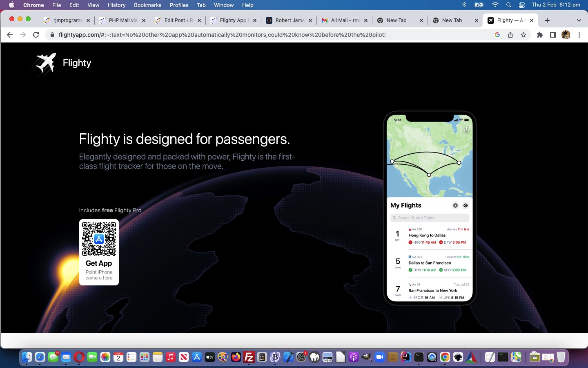Toggle the Chrome side panel icon
The height and width of the screenshot is (368, 588).
click(x=553, y=35)
